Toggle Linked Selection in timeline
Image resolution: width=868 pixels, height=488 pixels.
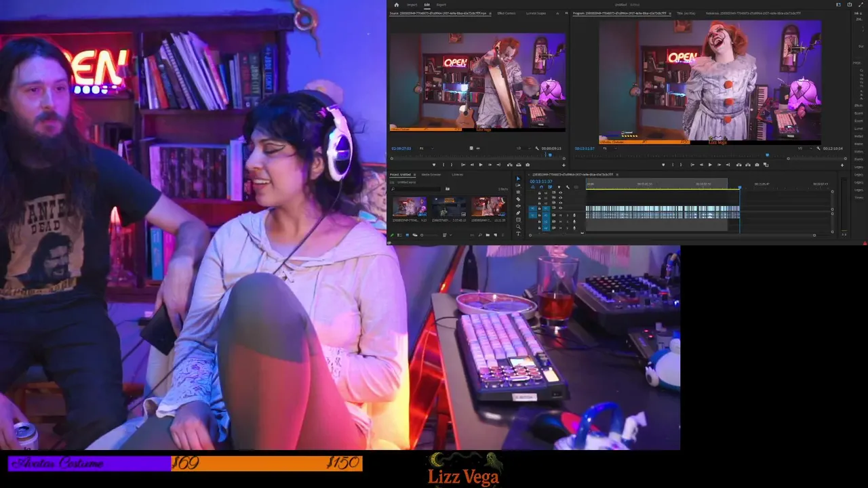point(550,187)
